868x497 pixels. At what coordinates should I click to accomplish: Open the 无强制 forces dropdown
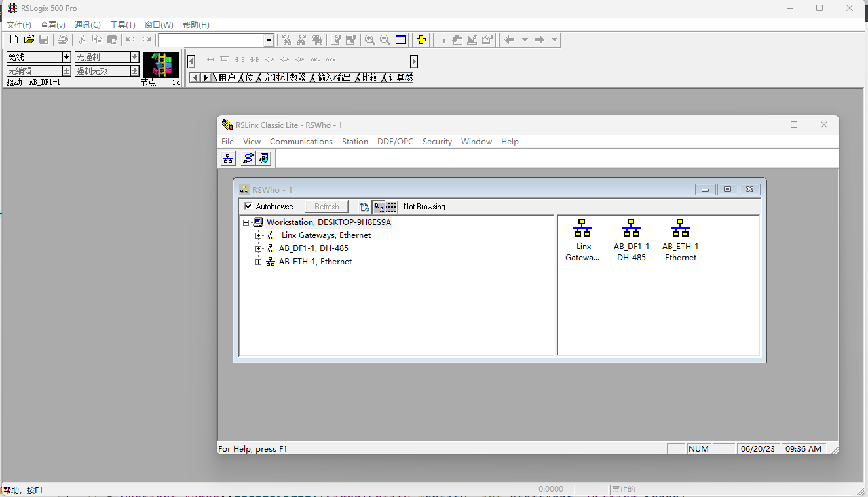[x=134, y=57]
